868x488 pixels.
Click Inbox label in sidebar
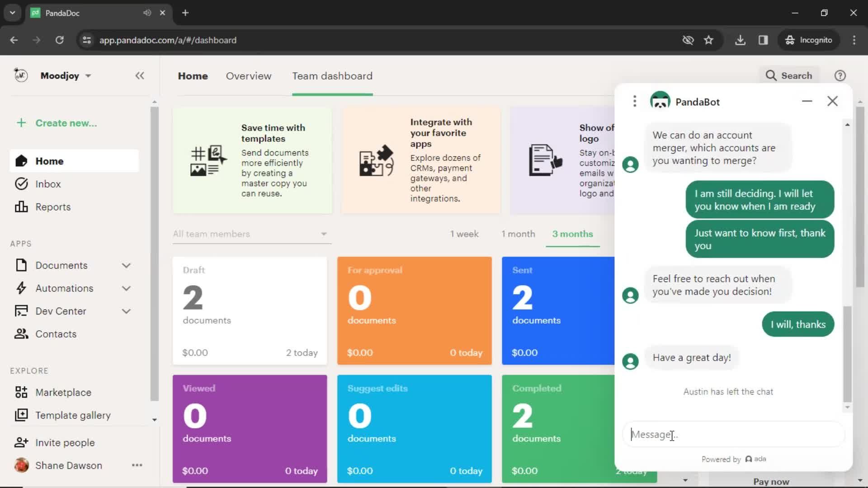[x=48, y=184]
